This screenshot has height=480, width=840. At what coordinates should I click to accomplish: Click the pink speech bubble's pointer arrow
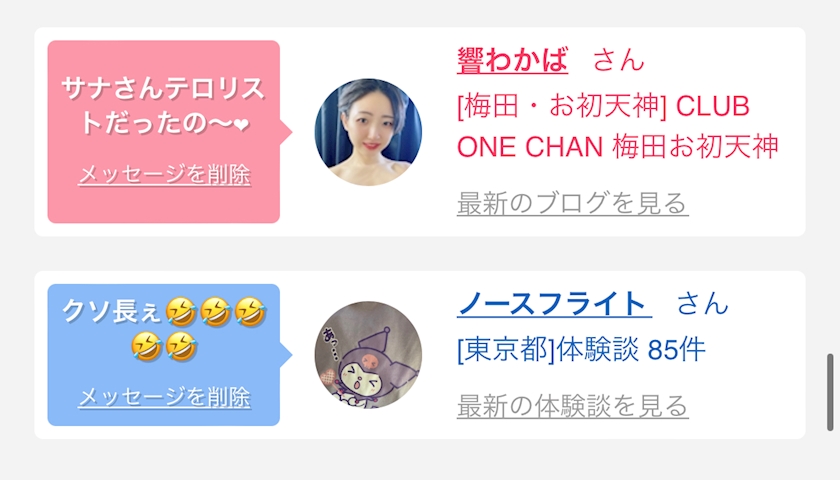point(286,131)
